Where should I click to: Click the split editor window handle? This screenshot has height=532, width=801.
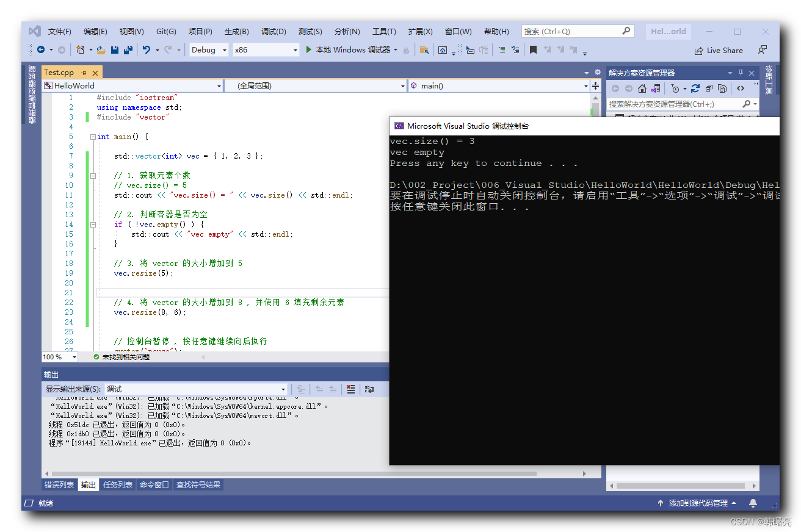point(595,86)
